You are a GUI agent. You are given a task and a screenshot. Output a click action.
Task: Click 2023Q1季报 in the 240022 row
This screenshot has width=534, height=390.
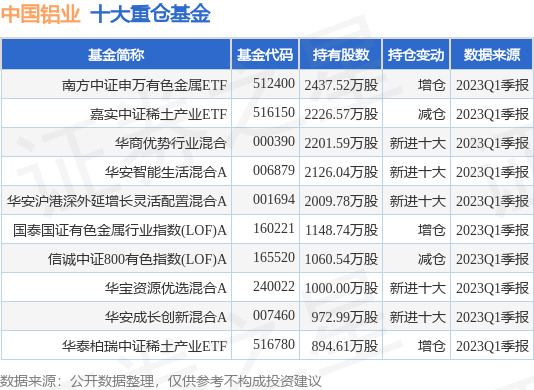click(x=492, y=288)
